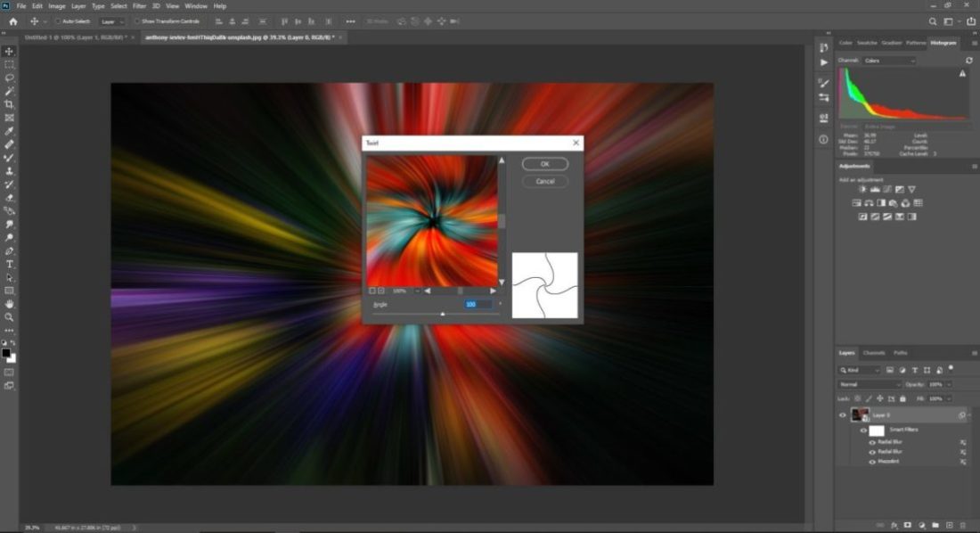
Task: Click the foreground color swatch
Action: [x=6, y=354]
